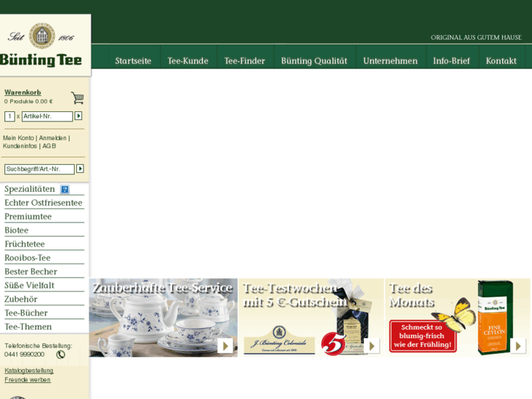Open the AGB link
532x399 pixels.
(x=49, y=146)
